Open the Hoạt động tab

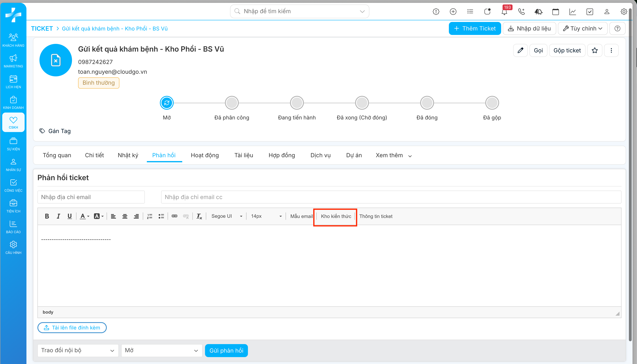pyautogui.click(x=205, y=155)
